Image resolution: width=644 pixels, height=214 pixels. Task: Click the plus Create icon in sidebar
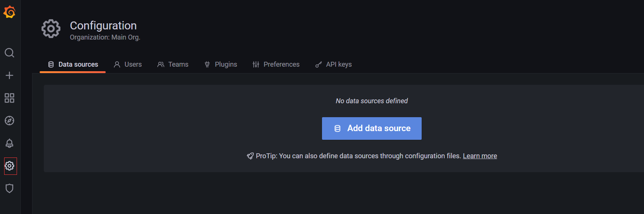[x=9, y=75]
